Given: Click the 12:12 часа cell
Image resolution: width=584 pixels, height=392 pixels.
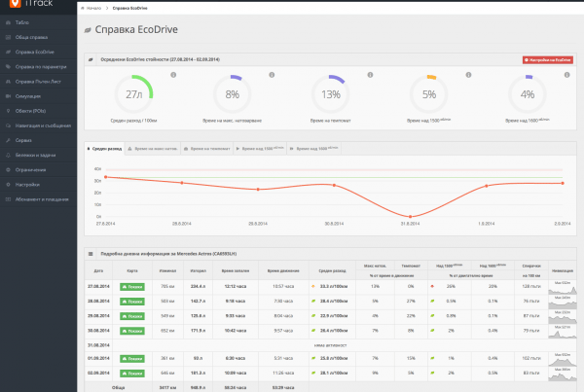Looking at the screenshot, I should point(235,287).
